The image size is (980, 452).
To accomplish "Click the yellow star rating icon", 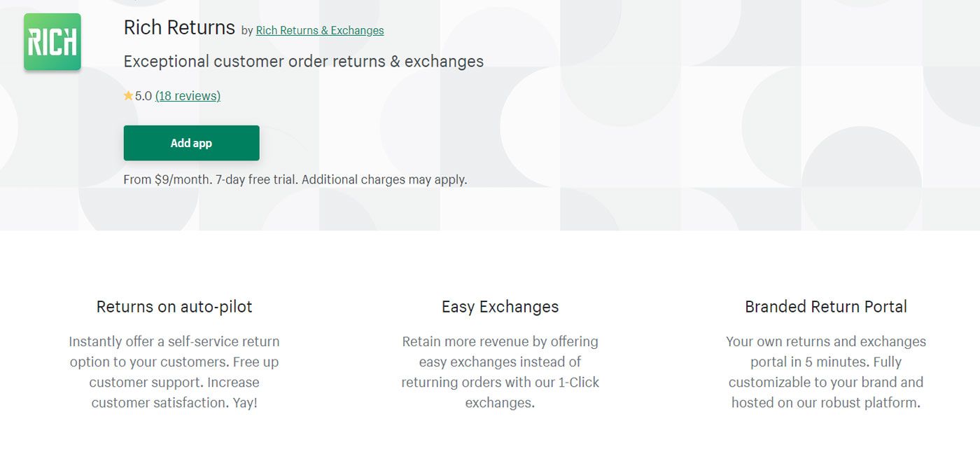I will point(128,96).
